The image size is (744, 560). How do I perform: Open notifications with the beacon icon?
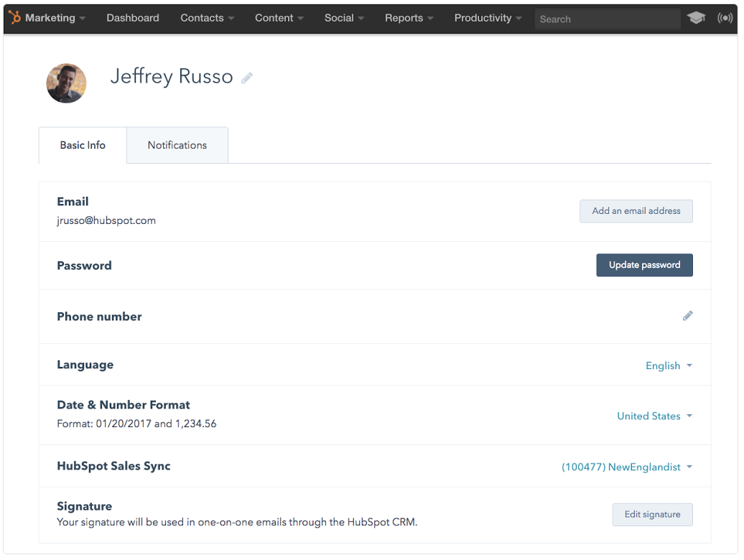click(726, 18)
